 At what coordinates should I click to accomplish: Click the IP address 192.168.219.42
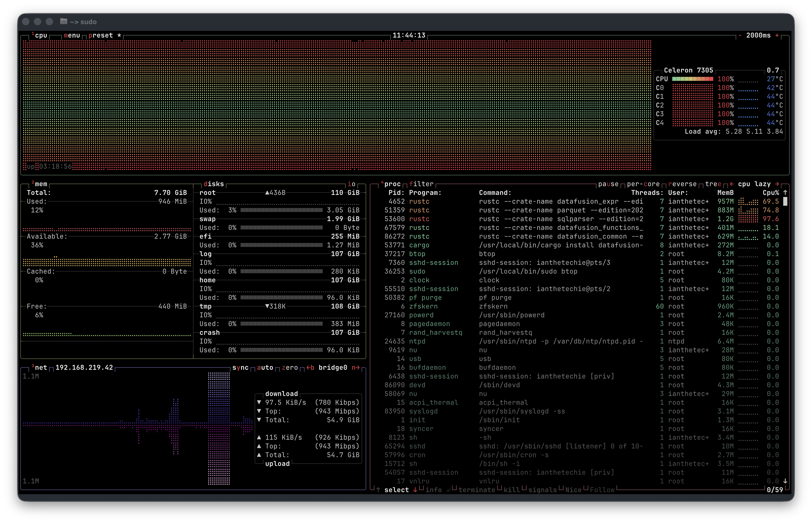pyautogui.click(x=84, y=367)
